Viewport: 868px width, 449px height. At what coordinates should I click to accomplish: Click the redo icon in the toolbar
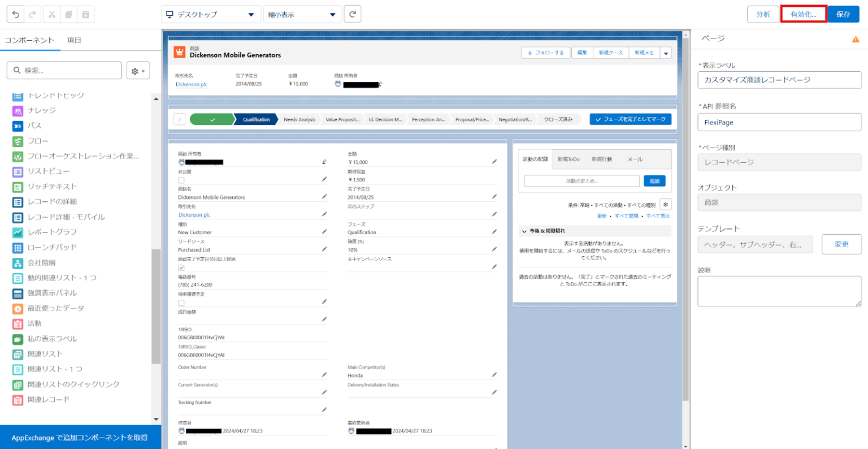[31, 14]
